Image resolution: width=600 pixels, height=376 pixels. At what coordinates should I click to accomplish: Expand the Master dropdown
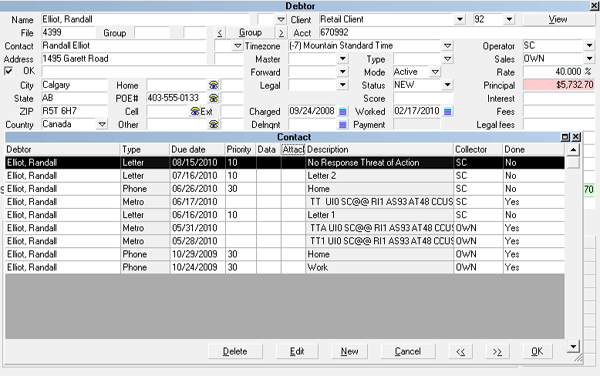click(343, 59)
